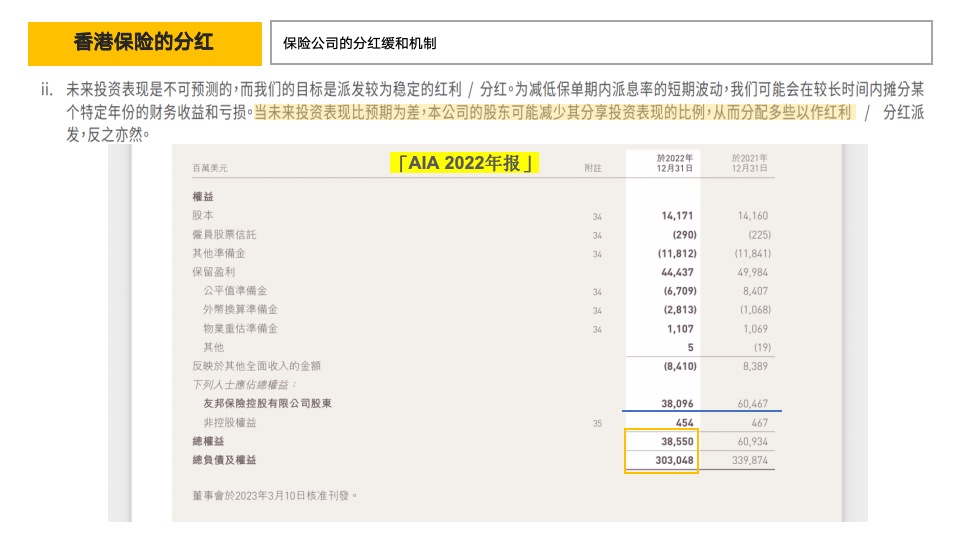960x540 pixels.
Task: Click the value '8,407'
Action: tap(756, 291)
